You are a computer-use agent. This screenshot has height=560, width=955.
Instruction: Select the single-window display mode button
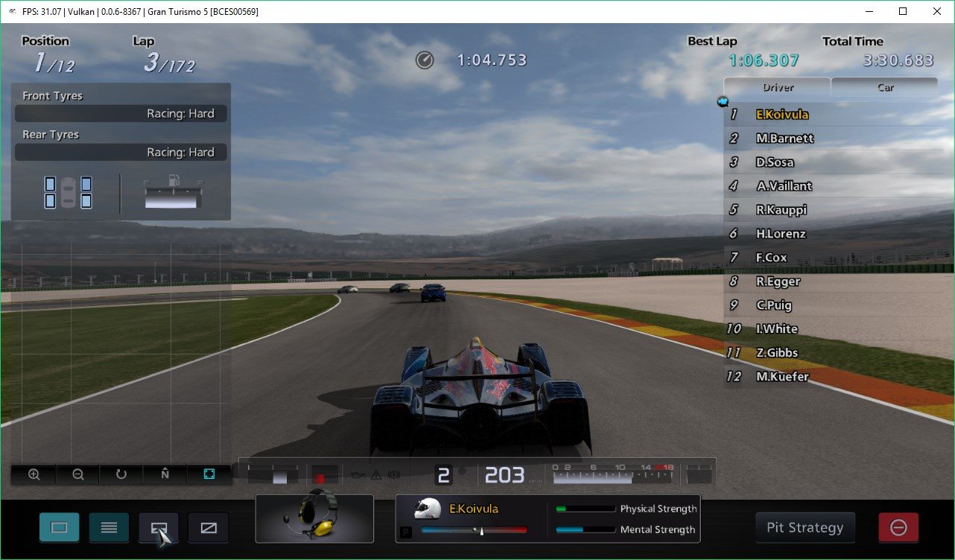click(x=60, y=527)
